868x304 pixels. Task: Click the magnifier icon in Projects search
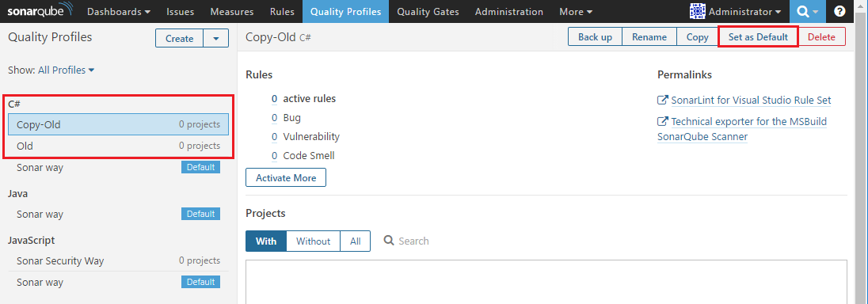pos(389,241)
